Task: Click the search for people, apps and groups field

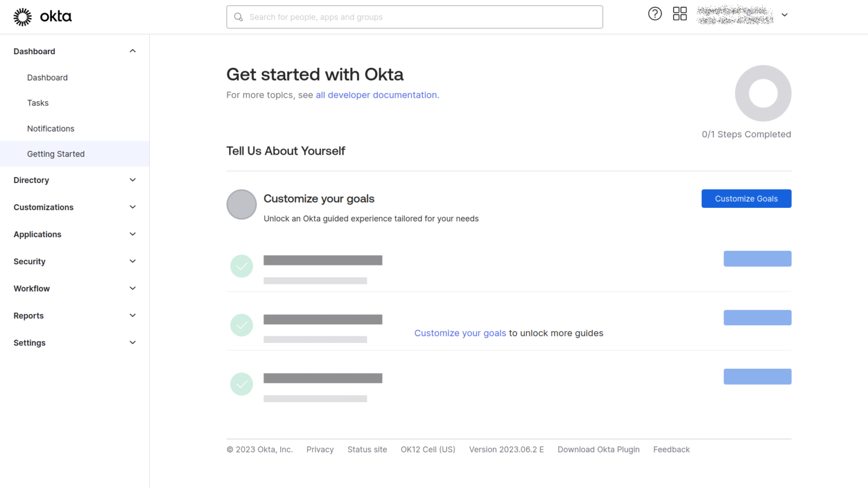Action: [414, 17]
